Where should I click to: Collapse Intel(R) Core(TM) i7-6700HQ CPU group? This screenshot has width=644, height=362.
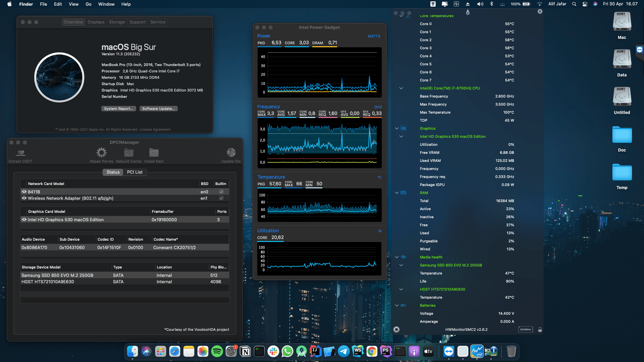[x=401, y=88]
